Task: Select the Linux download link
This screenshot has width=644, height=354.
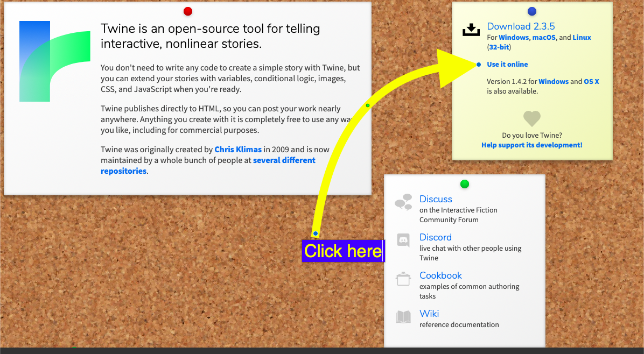Action: tap(582, 37)
